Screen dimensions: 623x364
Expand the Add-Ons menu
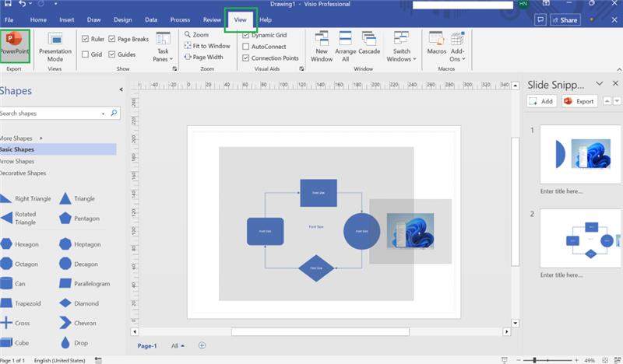pyautogui.click(x=457, y=47)
